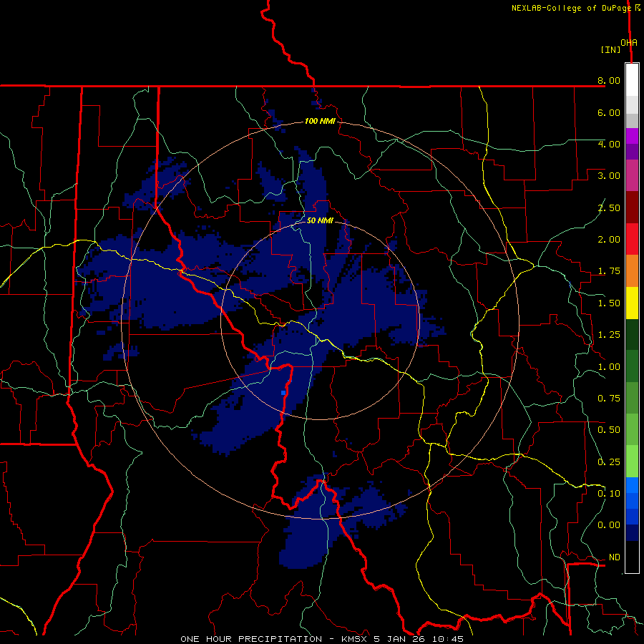Click the 3.00 legend value
Viewport: 644px width, 644px height.
[x=609, y=176]
